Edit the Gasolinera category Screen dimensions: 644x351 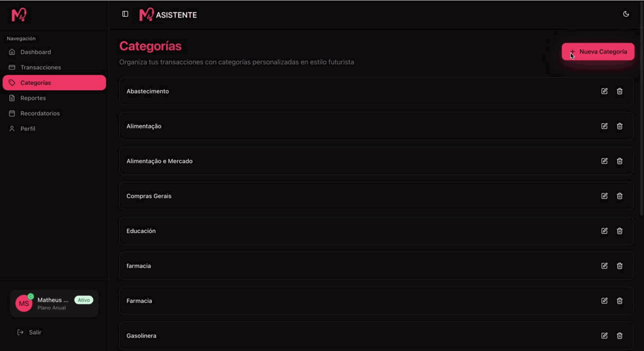(x=604, y=336)
